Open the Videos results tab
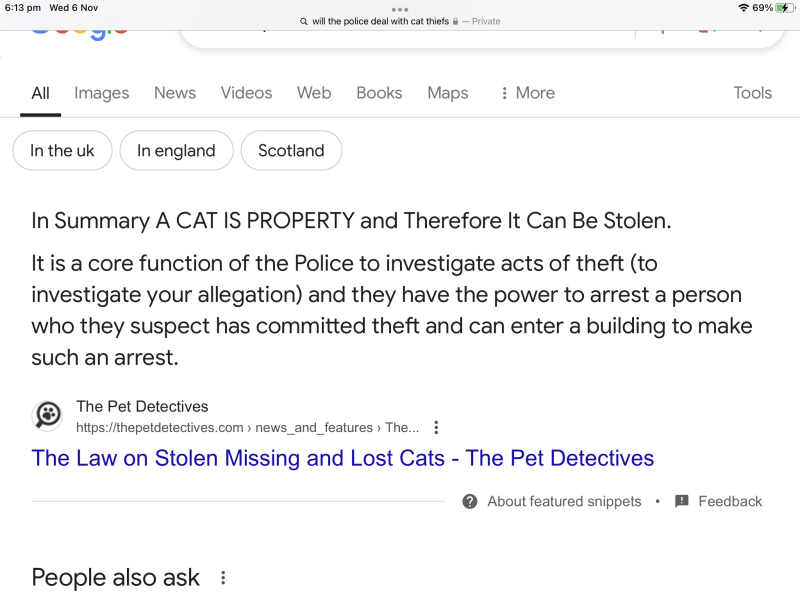800x600 pixels. [x=246, y=93]
